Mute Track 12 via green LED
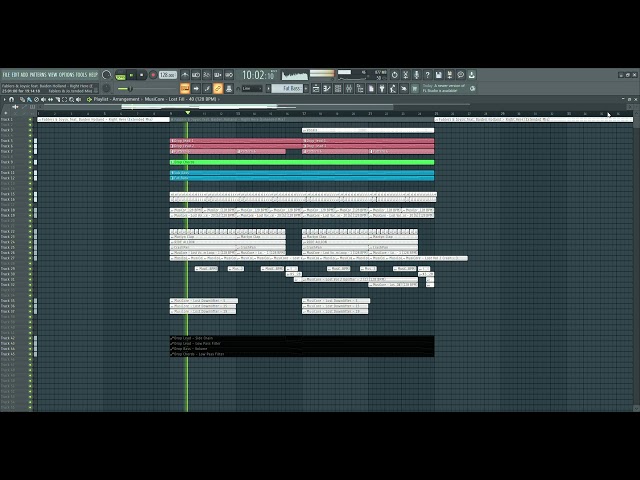This screenshot has height=480, width=640. (x=30, y=178)
